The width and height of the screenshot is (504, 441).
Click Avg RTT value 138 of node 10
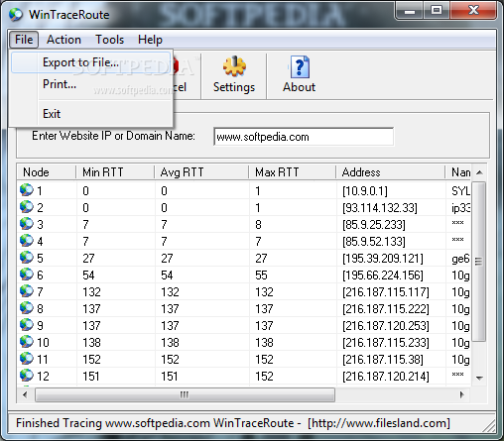coord(170,343)
